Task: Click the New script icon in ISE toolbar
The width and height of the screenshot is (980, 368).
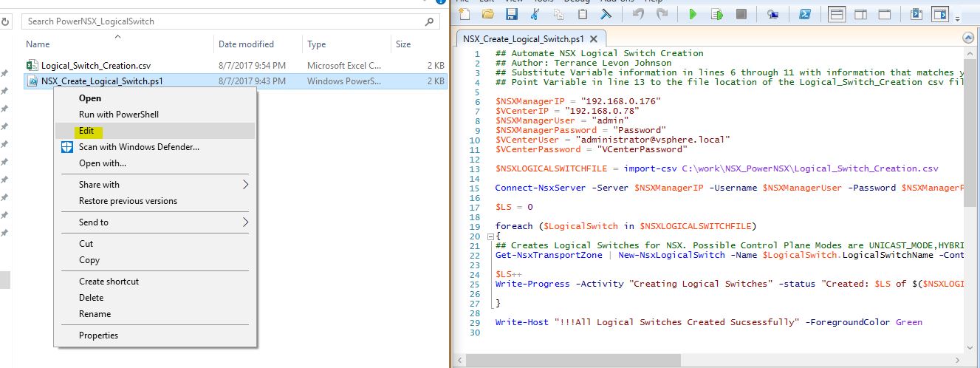Action: point(464,14)
